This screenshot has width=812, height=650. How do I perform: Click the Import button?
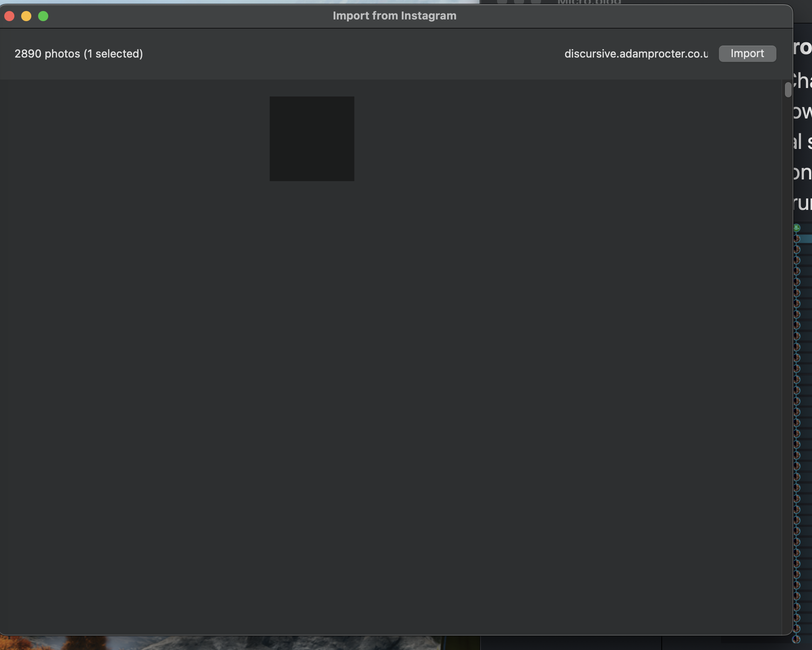747,54
